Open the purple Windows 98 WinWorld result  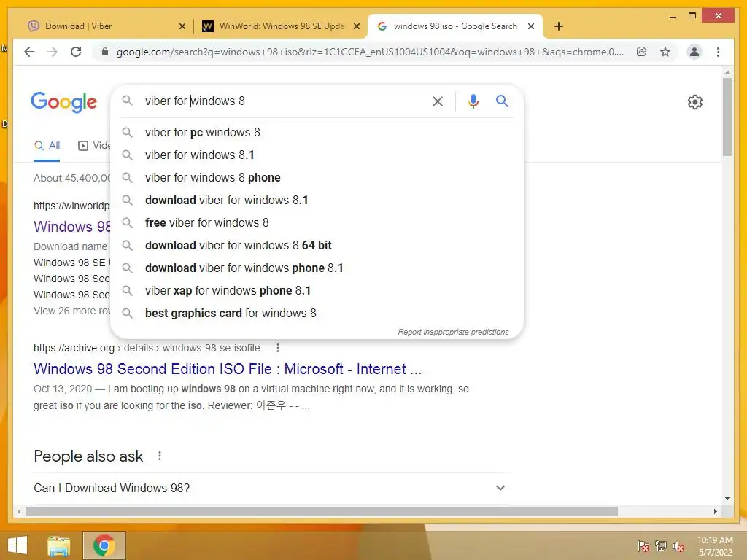click(x=72, y=226)
